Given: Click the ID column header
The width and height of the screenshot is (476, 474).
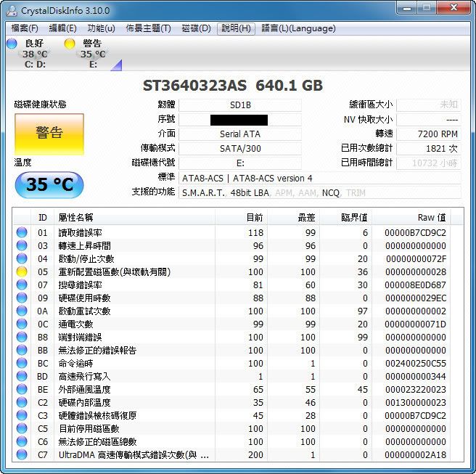Looking at the screenshot, I should point(43,218).
